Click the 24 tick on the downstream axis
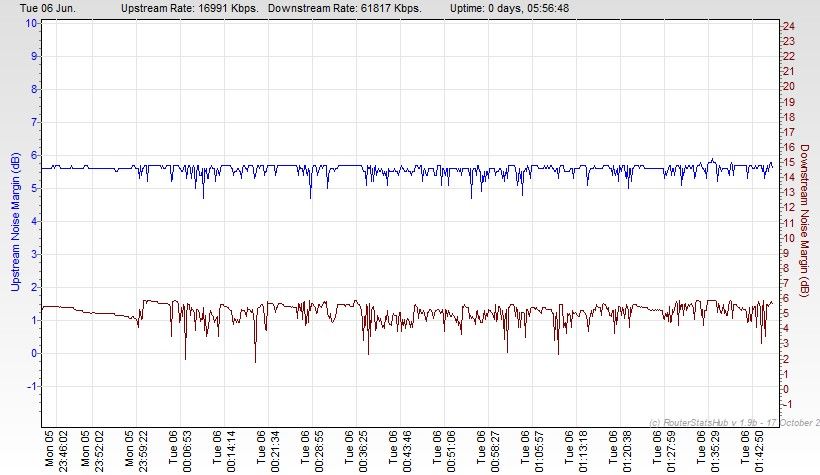This screenshot has width=820, height=475. [788, 25]
